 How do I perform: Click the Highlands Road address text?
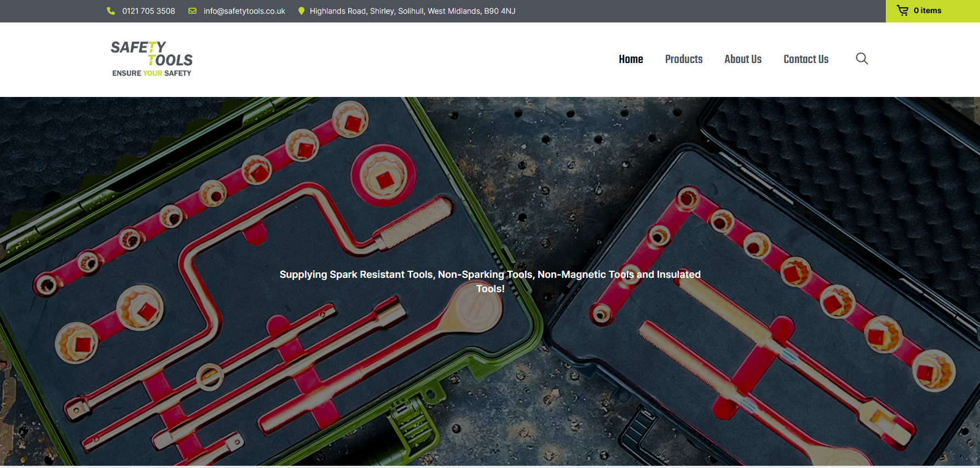click(x=412, y=11)
